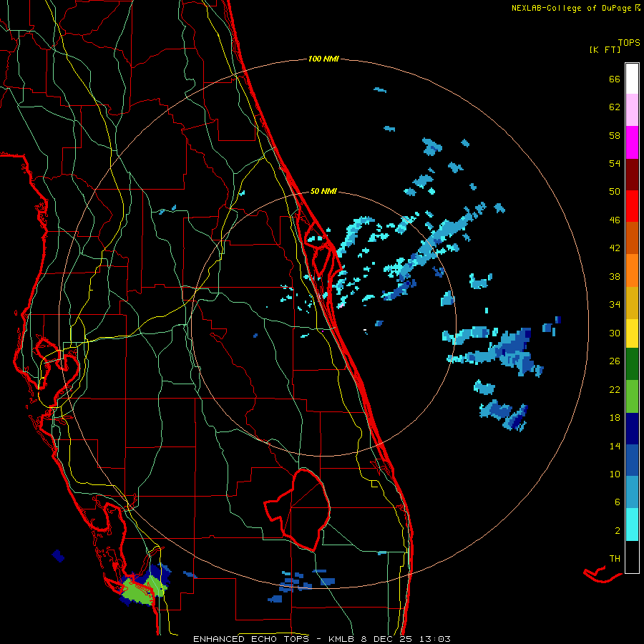
Task: Click the NEXLAB-College of DuPage credit text
Action: click(571, 8)
